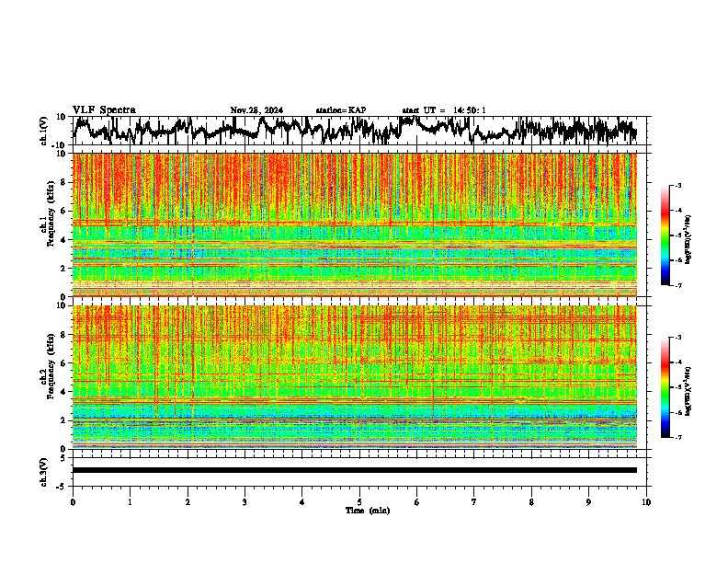This screenshot has width=728, height=563.
Task: Click the "-5" label on ch.3(V) axis
Action: click(63, 487)
